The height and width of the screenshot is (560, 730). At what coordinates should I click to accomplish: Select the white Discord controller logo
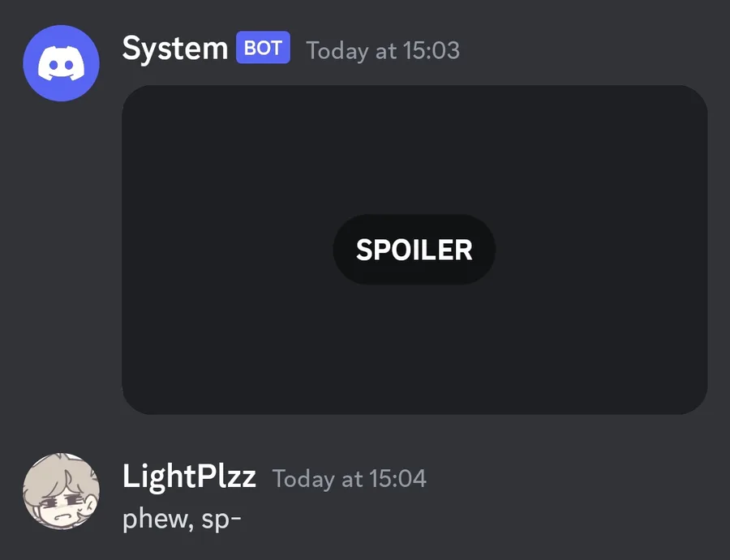pos(61,63)
